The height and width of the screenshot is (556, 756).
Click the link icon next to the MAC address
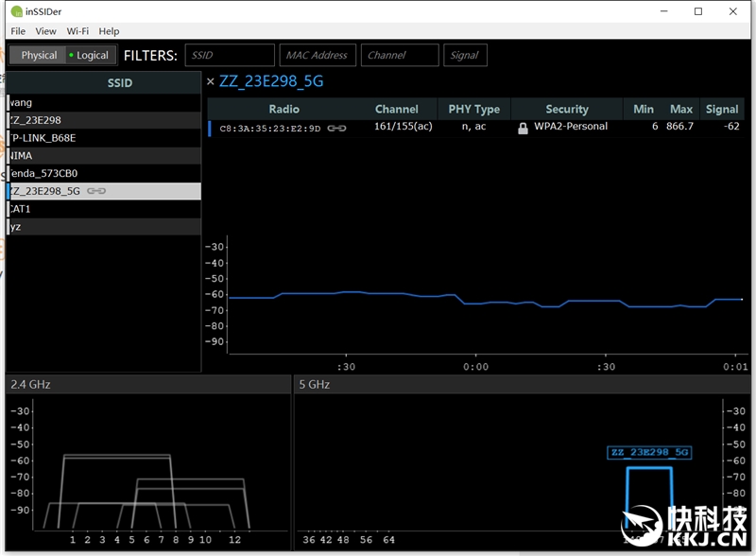tap(336, 128)
